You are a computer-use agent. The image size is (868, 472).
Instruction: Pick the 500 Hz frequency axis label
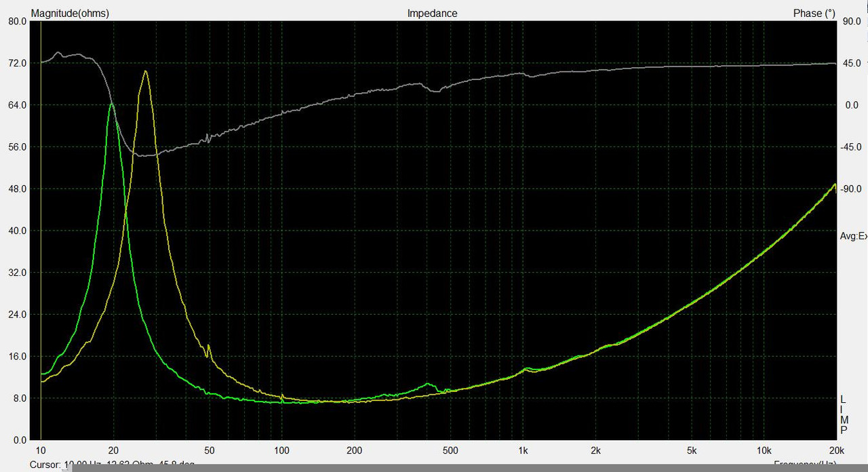tap(450, 450)
